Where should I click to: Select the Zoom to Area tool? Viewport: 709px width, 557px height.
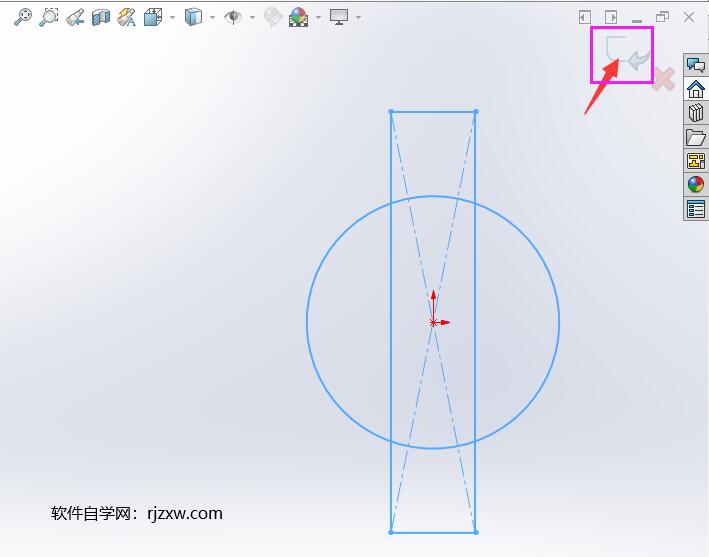click(x=48, y=17)
